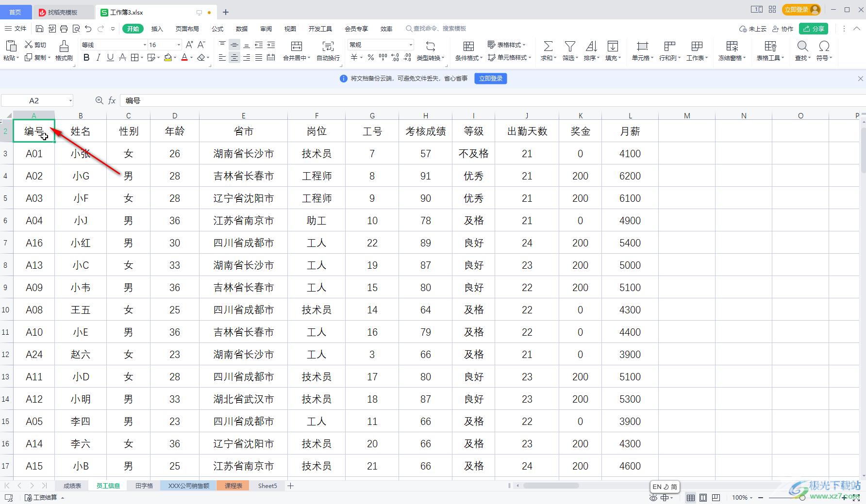Click the Print Preview icon
The width and height of the screenshot is (866, 504).
click(76, 29)
